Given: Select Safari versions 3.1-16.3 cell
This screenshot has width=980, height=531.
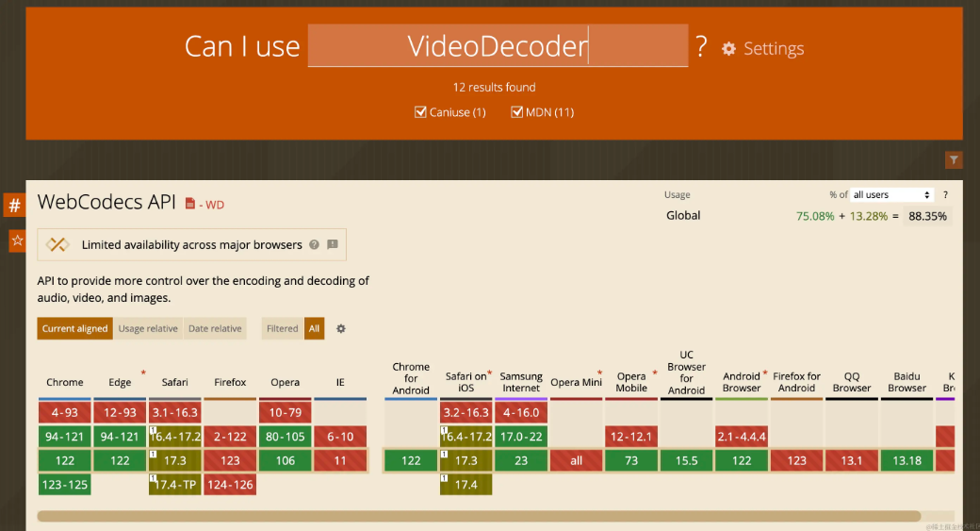Looking at the screenshot, I should (x=175, y=413).
